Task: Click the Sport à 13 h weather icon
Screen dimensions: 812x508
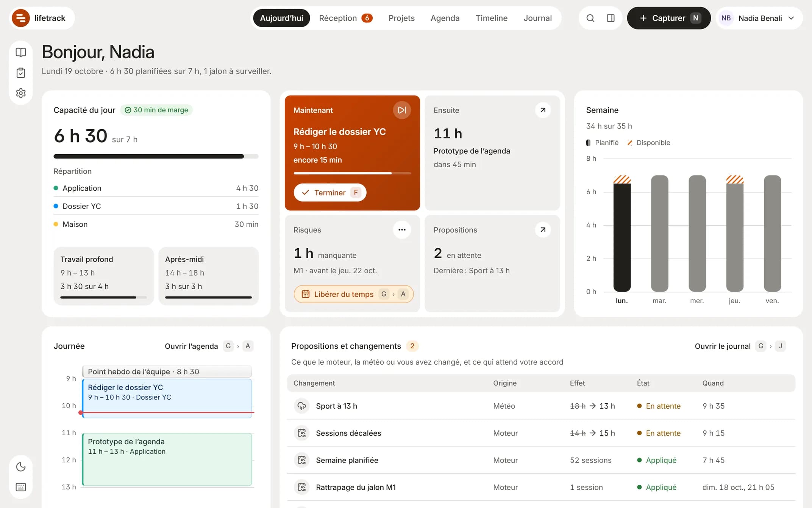Action: coord(301,406)
